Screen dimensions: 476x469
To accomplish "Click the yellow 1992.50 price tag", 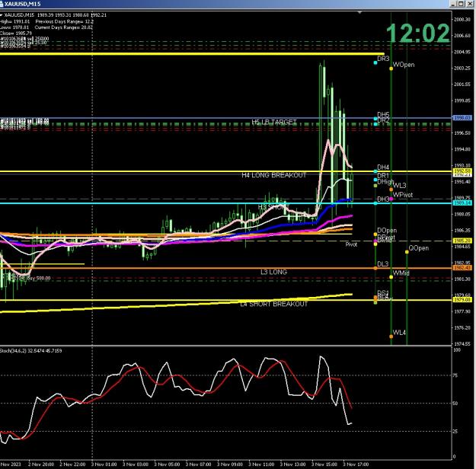I will (462, 171).
